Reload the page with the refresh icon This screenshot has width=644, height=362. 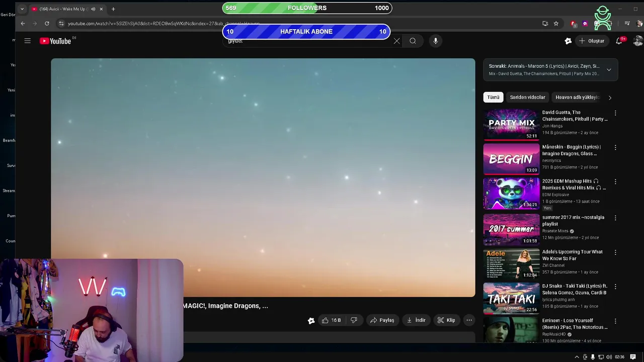pos(47,23)
